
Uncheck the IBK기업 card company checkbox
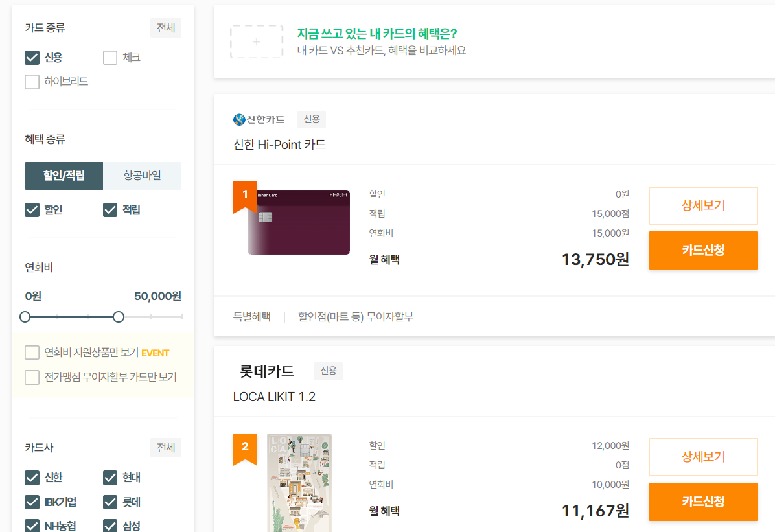(32, 502)
